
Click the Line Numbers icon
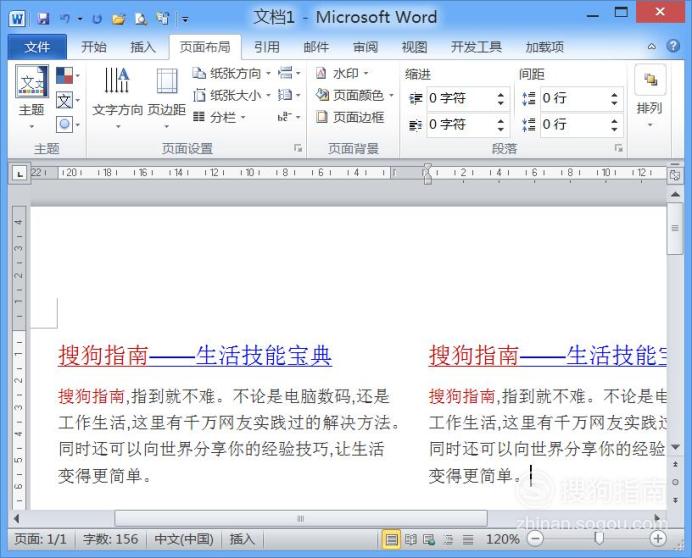tap(289, 95)
